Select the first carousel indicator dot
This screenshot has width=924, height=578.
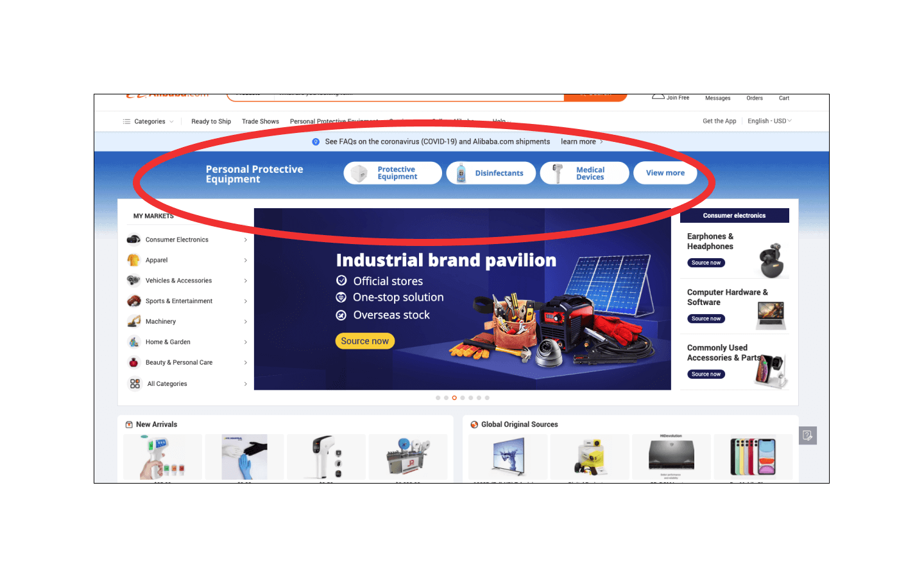pyautogui.click(x=438, y=398)
